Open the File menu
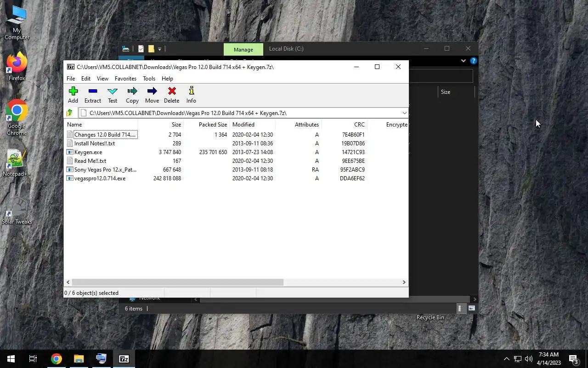 tap(71, 79)
